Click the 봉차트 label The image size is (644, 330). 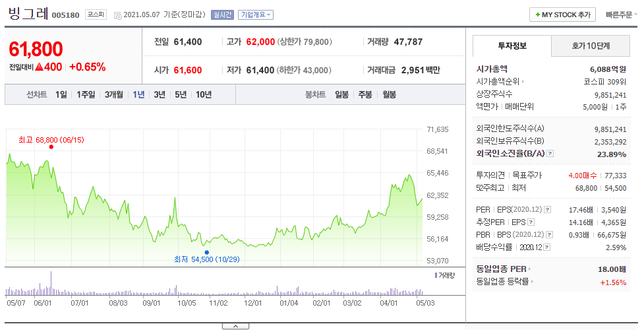pyautogui.click(x=315, y=94)
